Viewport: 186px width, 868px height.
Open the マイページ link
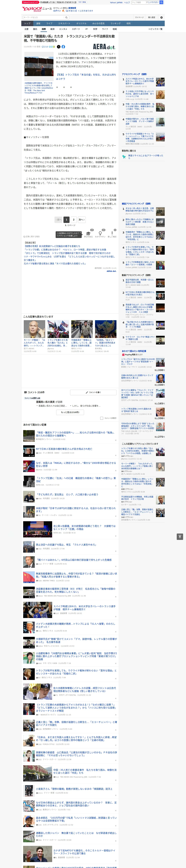pyautogui.click(x=139, y=17)
